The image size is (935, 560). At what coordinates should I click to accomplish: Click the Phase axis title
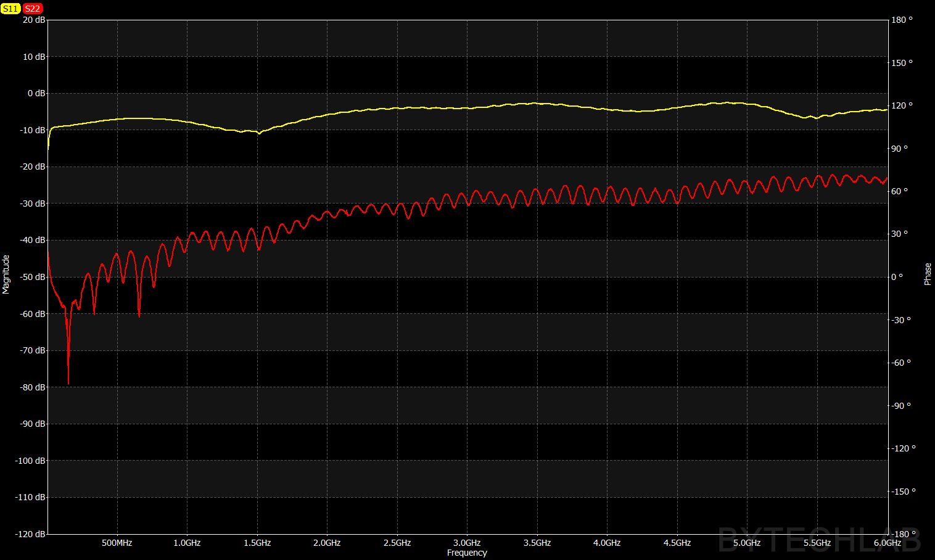point(928,274)
